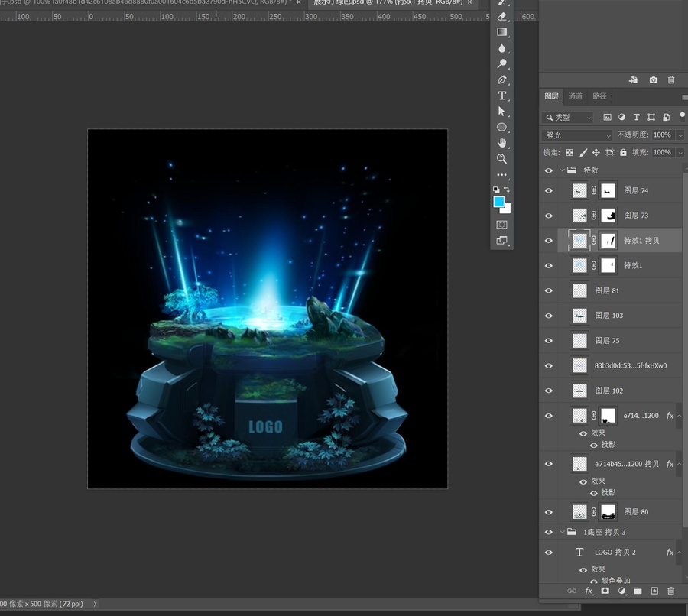The image size is (688, 616).
Task: Select the Gradient tool
Action: click(x=502, y=32)
